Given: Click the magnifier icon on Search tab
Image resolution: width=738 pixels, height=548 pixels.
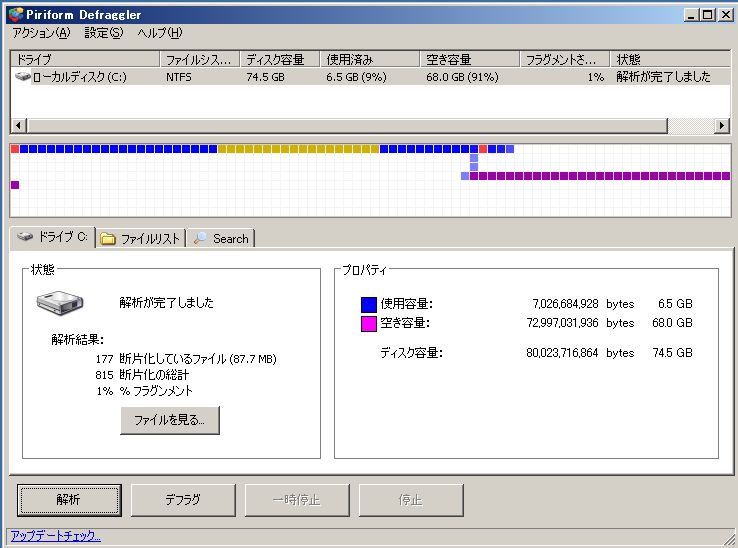Looking at the screenshot, I should (x=200, y=238).
